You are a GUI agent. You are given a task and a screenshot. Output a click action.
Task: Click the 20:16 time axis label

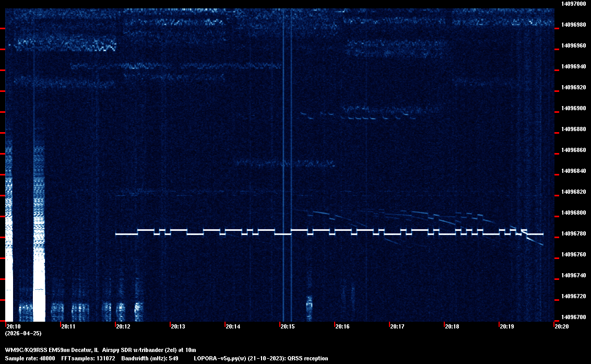pyautogui.click(x=342, y=326)
